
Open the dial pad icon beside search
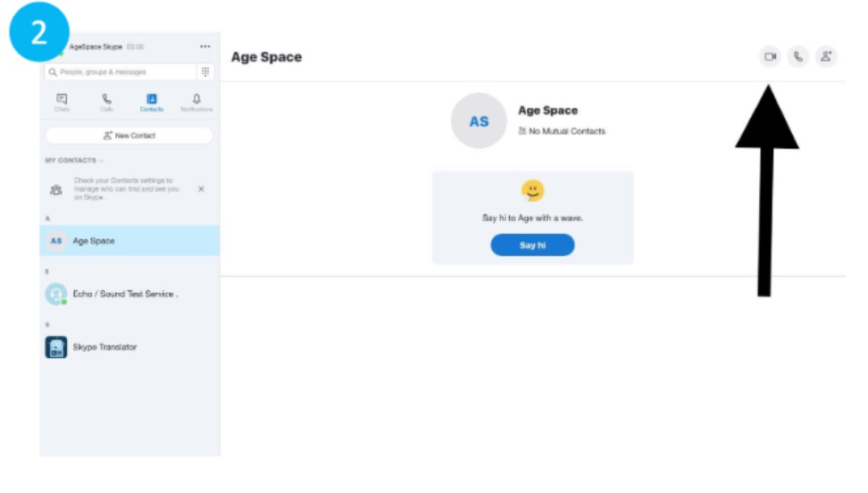click(205, 72)
